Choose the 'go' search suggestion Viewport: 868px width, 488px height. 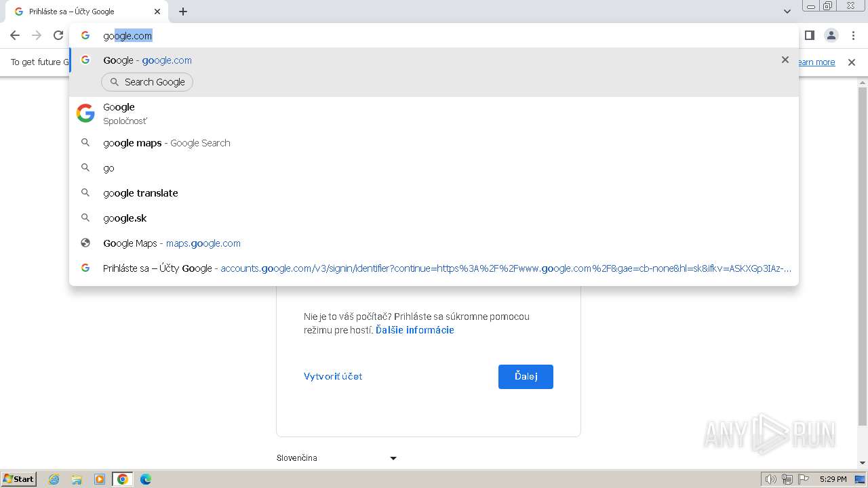434,168
